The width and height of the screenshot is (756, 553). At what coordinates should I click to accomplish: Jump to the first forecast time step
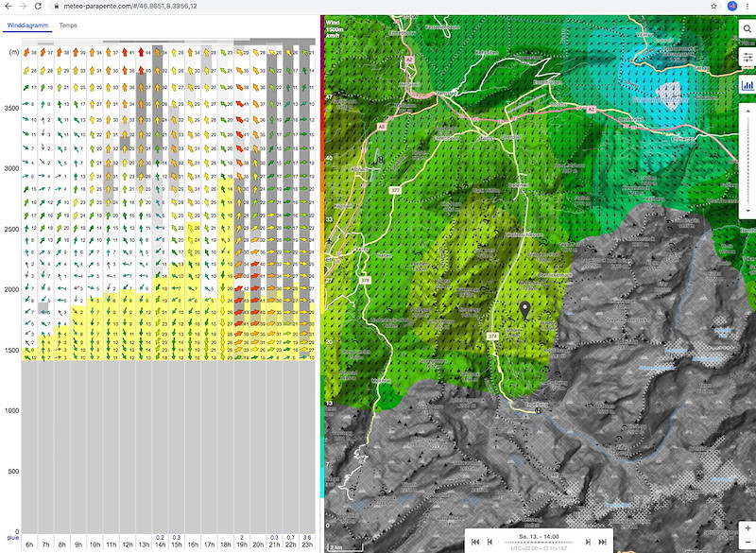coord(475,542)
